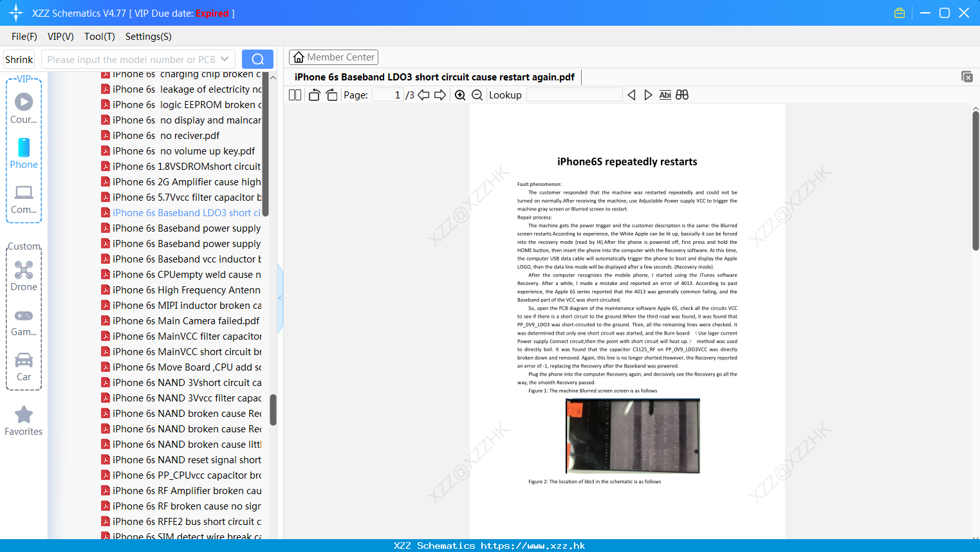Click the toolbox icon in title bar
Screen dimensions: 980x552
pyautogui.click(x=900, y=13)
